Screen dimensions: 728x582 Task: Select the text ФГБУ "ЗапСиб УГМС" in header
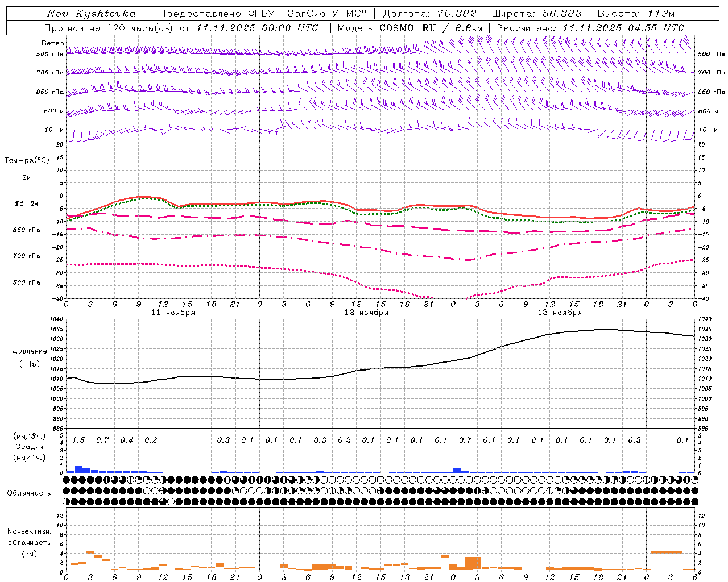pos(307,14)
